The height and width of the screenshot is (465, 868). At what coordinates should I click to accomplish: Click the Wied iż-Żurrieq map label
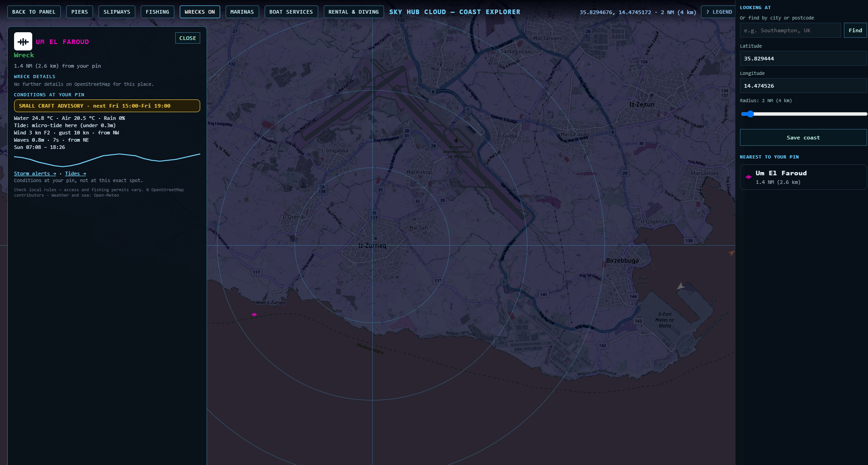pos(271,302)
